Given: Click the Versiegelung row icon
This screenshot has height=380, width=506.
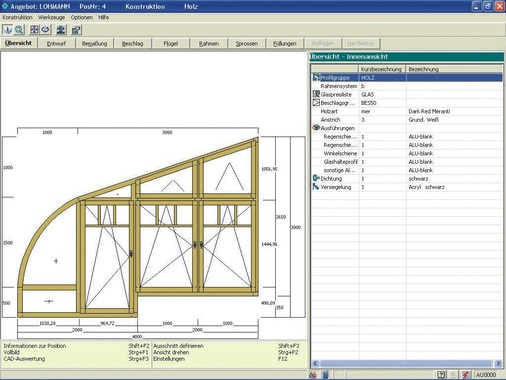Looking at the screenshot, I should pyautogui.click(x=316, y=187).
